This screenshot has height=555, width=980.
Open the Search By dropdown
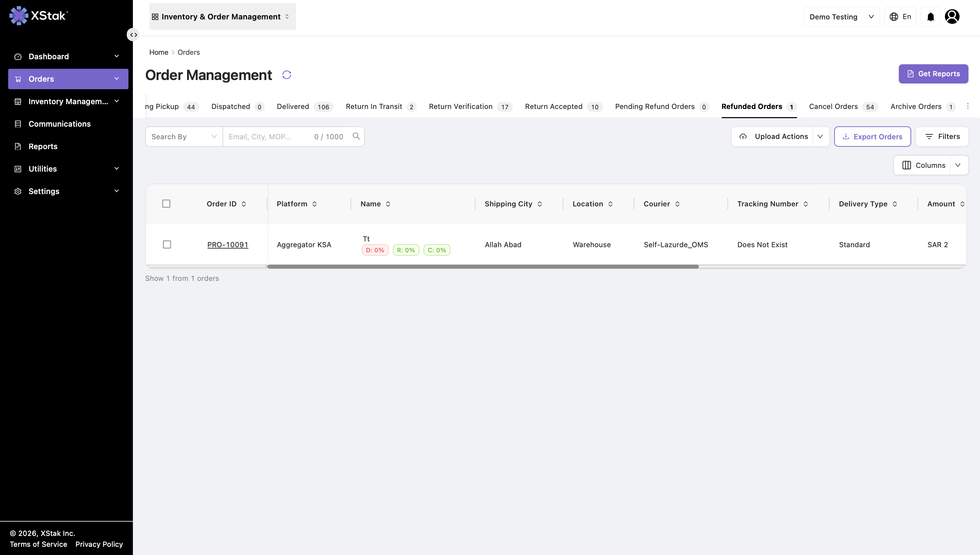184,137
